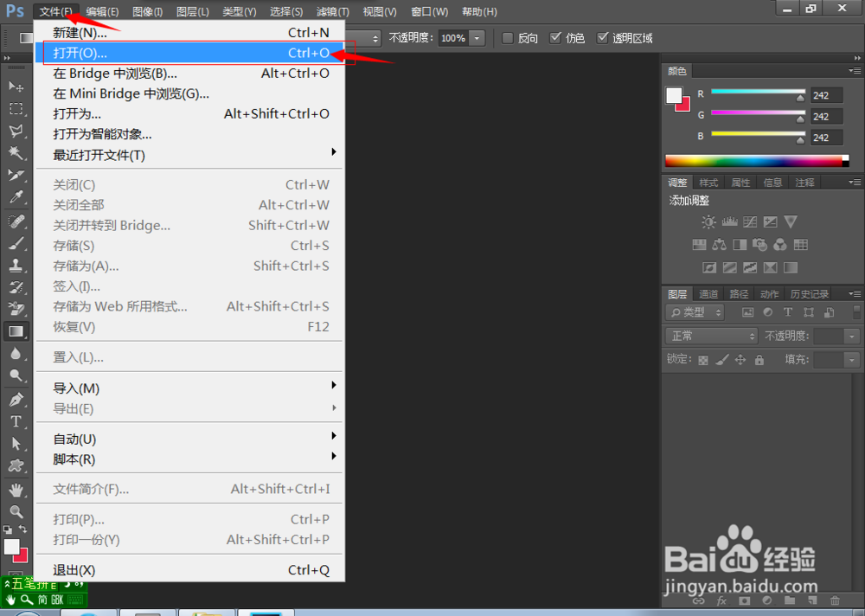Choose 打开为智能对象...
This screenshot has width=865, height=616.
tap(189, 134)
